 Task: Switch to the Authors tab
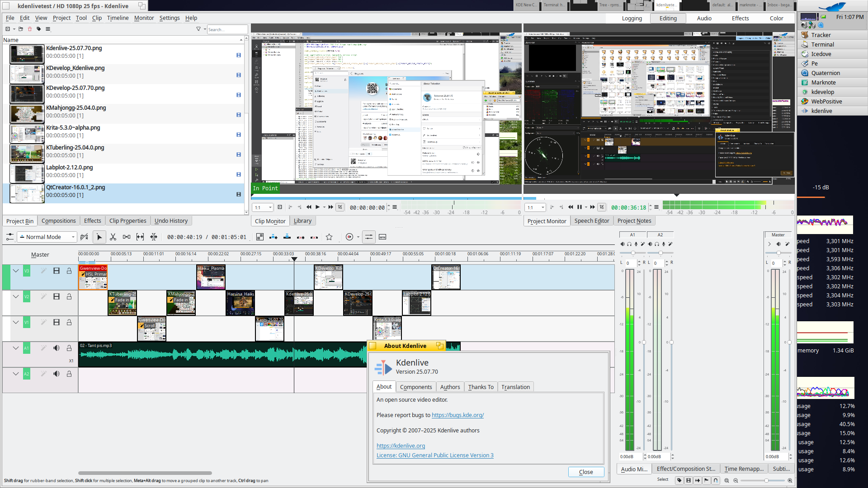[450, 387]
